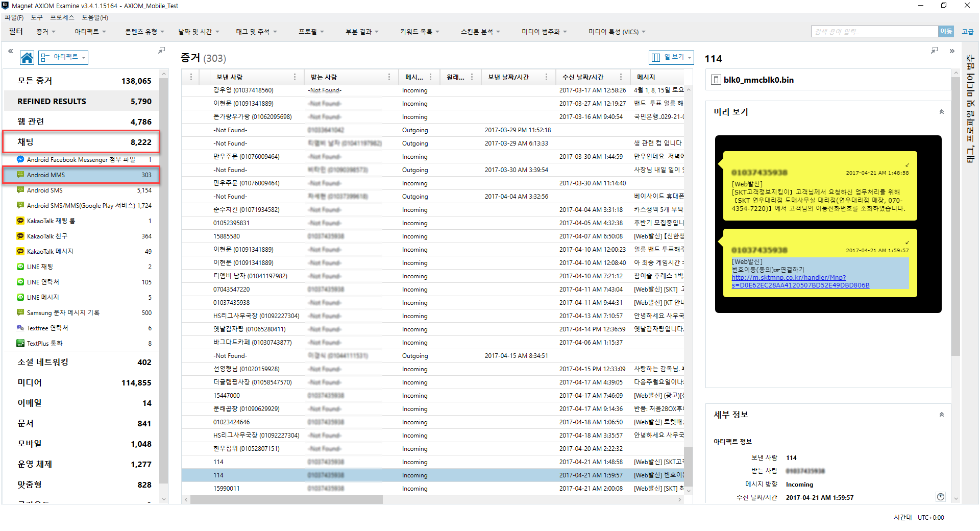Screen dimensions: 980x531
Task: Click the Samsung 문자 메시지 기록 icon
Action: [x=20, y=312]
